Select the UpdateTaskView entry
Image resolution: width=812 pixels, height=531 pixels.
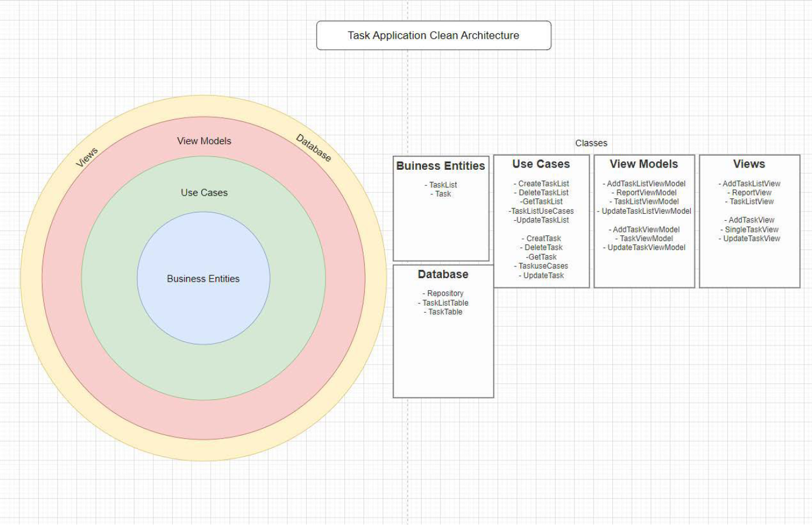coord(749,238)
